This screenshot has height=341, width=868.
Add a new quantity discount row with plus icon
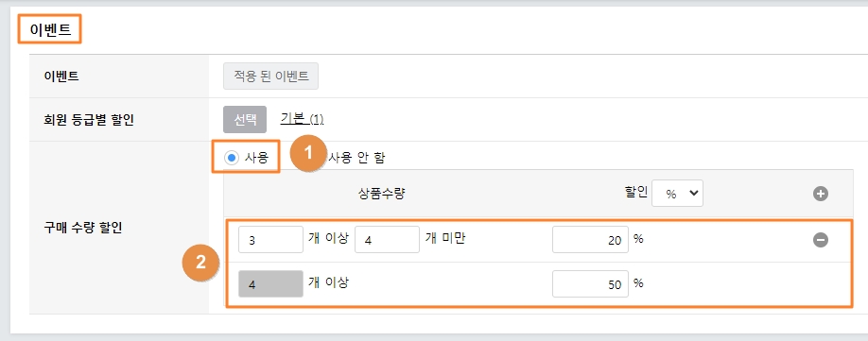tap(821, 194)
